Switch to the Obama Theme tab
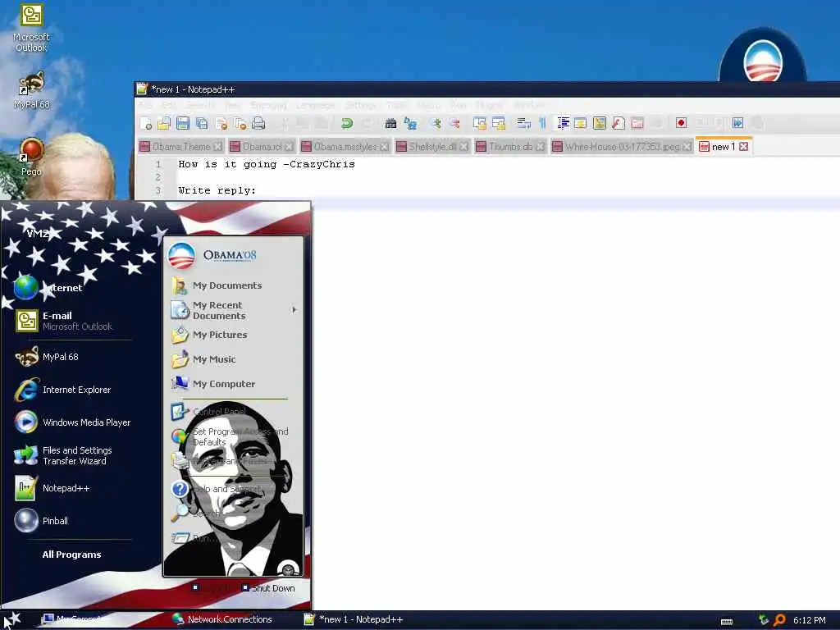The width and height of the screenshot is (840, 630). pyautogui.click(x=181, y=146)
